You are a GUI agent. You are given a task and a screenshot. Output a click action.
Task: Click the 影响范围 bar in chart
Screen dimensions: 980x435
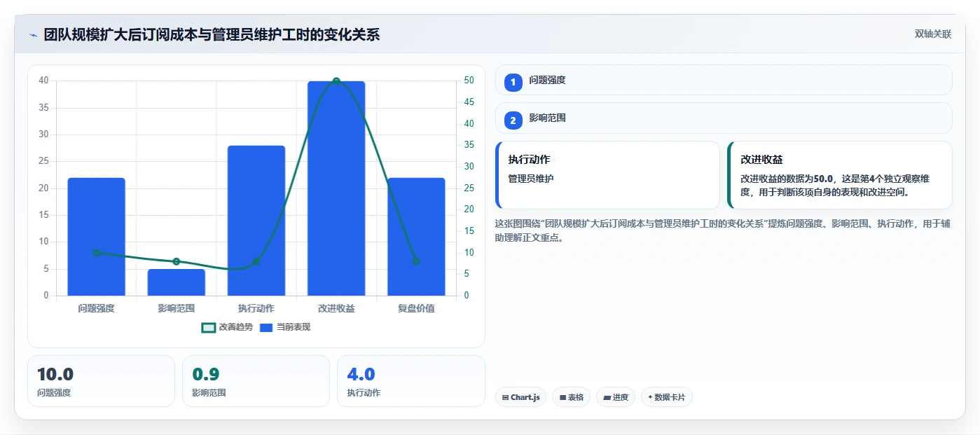tap(176, 282)
